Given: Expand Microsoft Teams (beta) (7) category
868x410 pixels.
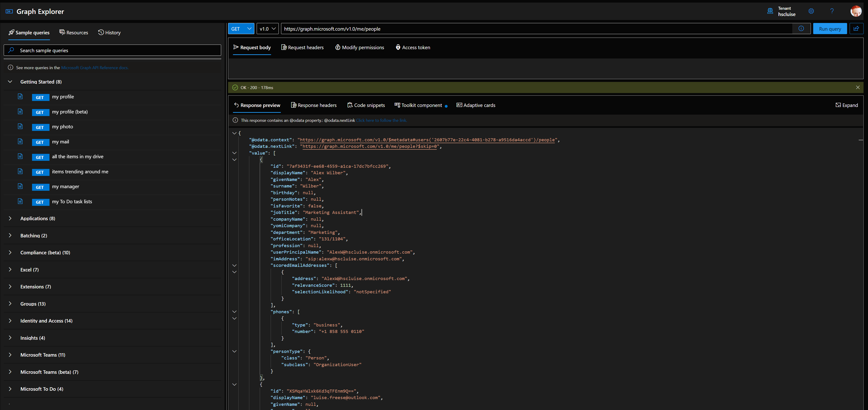Looking at the screenshot, I should (10, 372).
